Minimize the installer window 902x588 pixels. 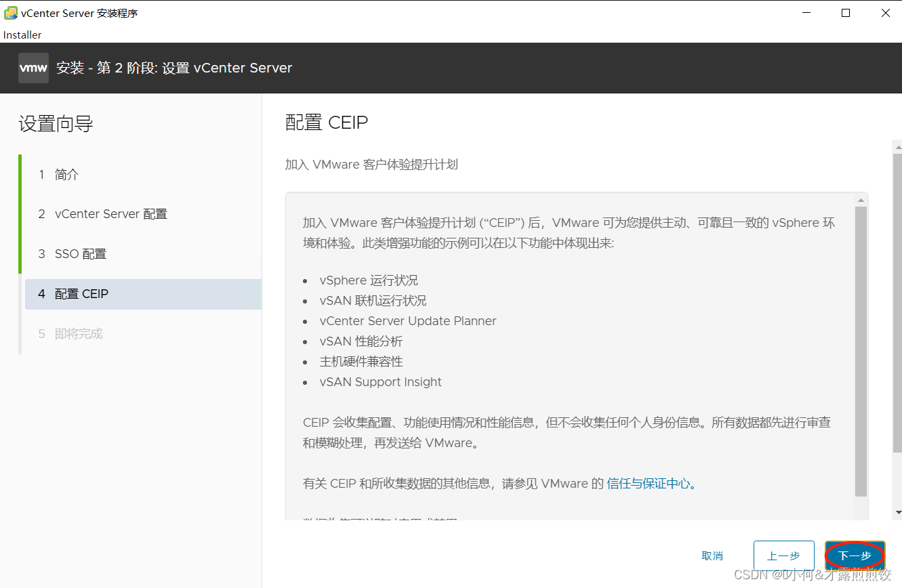[806, 13]
